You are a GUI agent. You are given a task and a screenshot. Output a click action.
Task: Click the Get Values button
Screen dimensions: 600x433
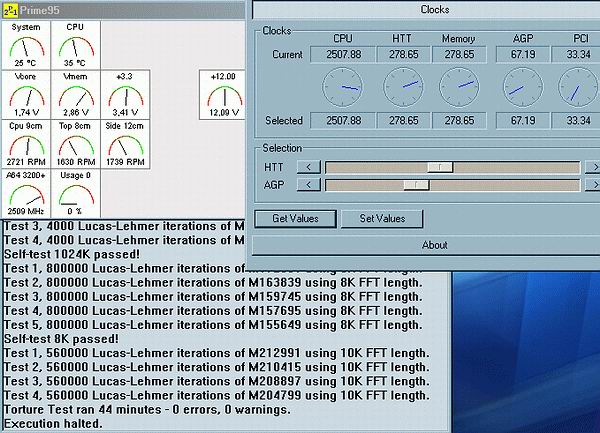[295, 218]
